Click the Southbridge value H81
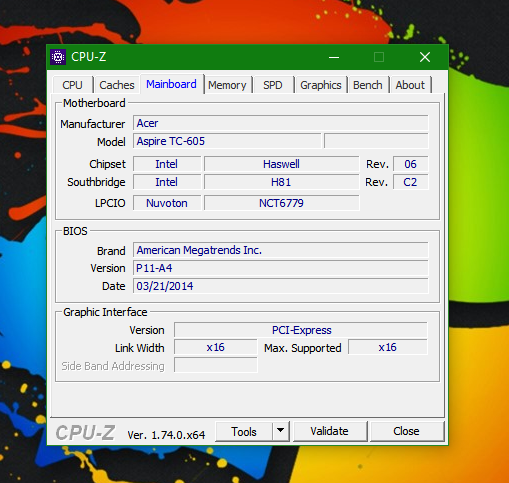This screenshot has height=483, width=509. click(x=282, y=182)
